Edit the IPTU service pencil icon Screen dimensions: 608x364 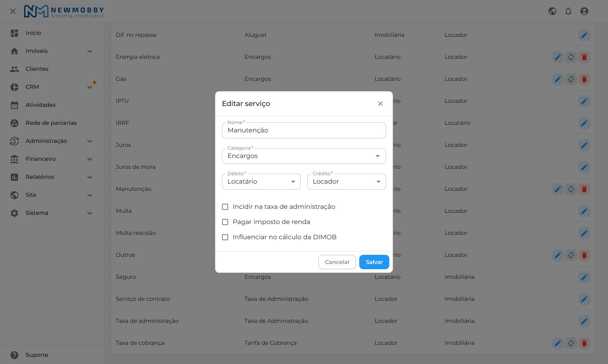click(x=584, y=101)
